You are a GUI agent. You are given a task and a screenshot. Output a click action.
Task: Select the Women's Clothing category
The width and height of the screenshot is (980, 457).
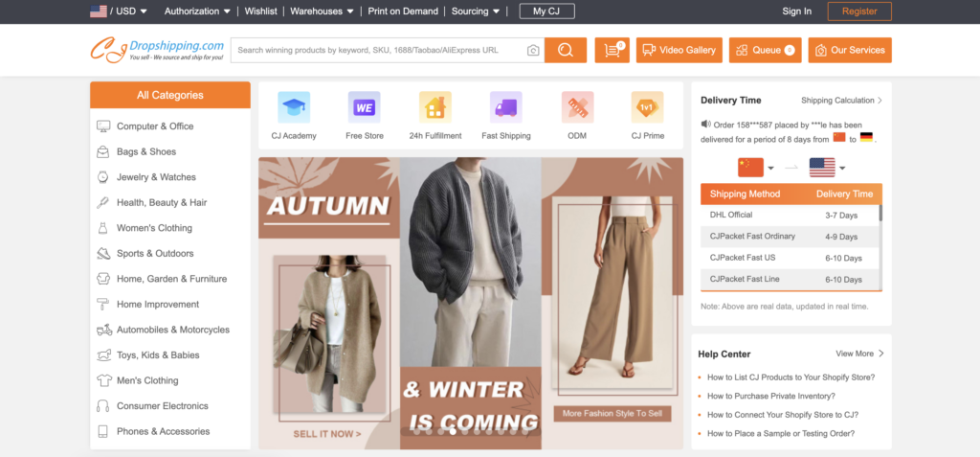click(153, 228)
